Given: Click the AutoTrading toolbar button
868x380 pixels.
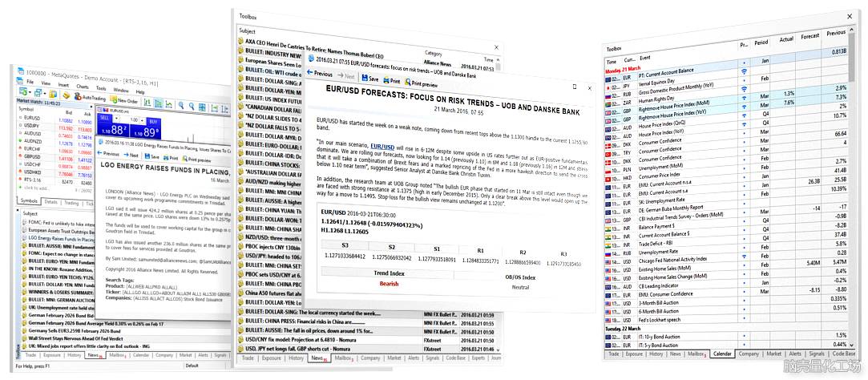Looking at the screenshot, I should (91, 97).
